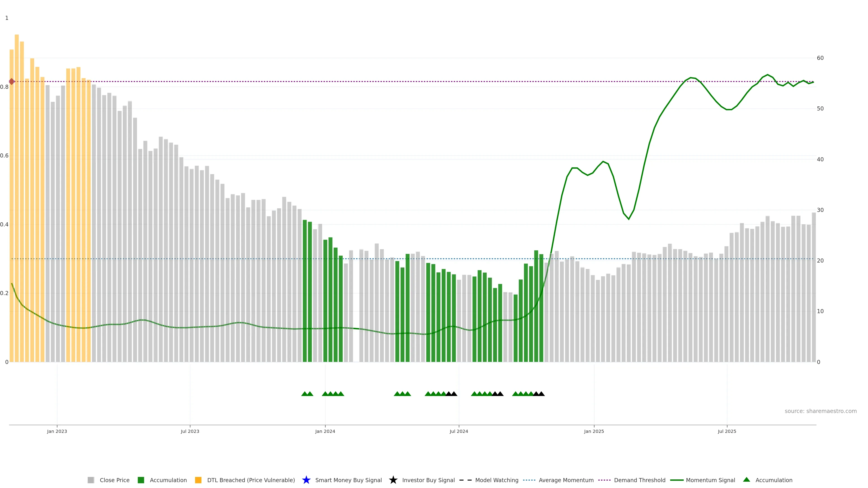Toggle the Investor Buy Signal legend label
This screenshot has width=868, height=488.
pyautogui.click(x=428, y=480)
